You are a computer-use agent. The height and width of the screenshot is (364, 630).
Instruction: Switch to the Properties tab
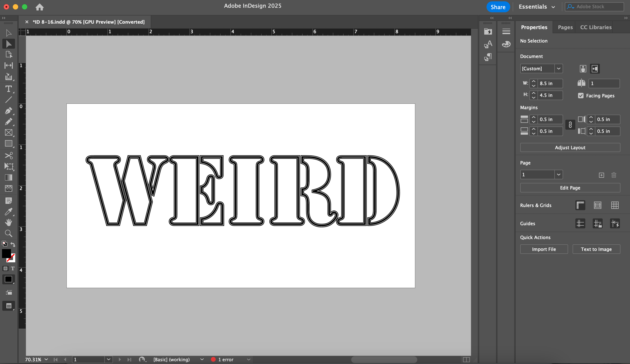pos(534,27)
